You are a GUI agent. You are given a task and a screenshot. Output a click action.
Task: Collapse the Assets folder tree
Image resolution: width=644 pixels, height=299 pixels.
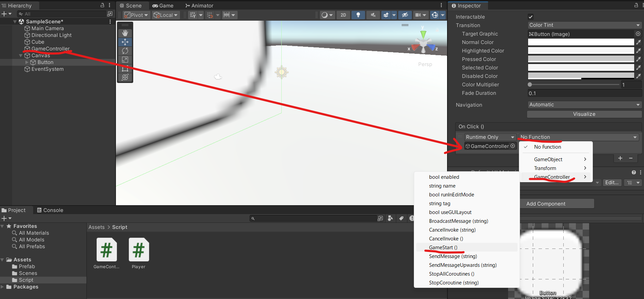click(2, 260)
